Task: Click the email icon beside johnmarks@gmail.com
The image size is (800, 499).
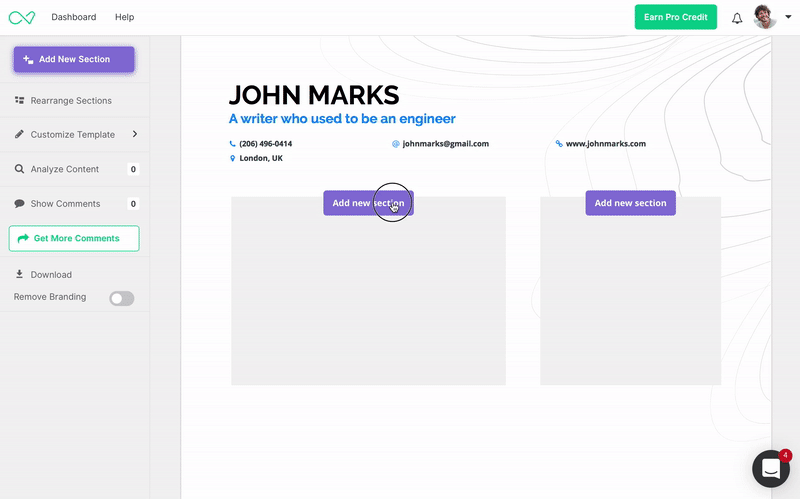Action: [x=395, y=144]
